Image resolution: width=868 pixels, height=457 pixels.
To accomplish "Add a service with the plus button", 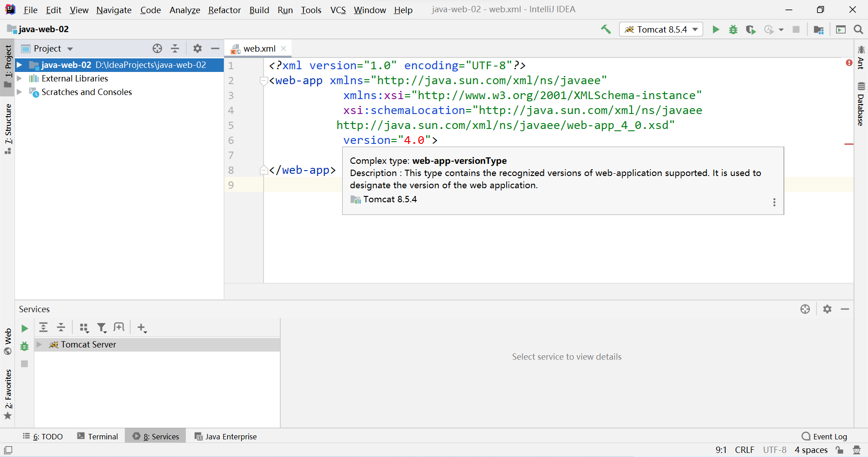I will [x=142, y=328].
